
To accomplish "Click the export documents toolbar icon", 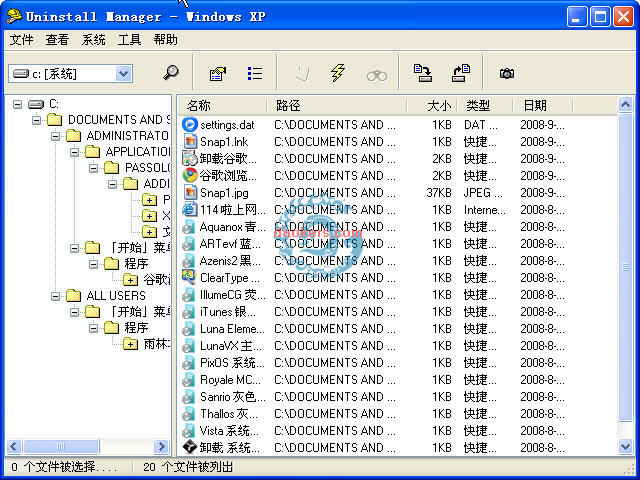I will [423, 73].
